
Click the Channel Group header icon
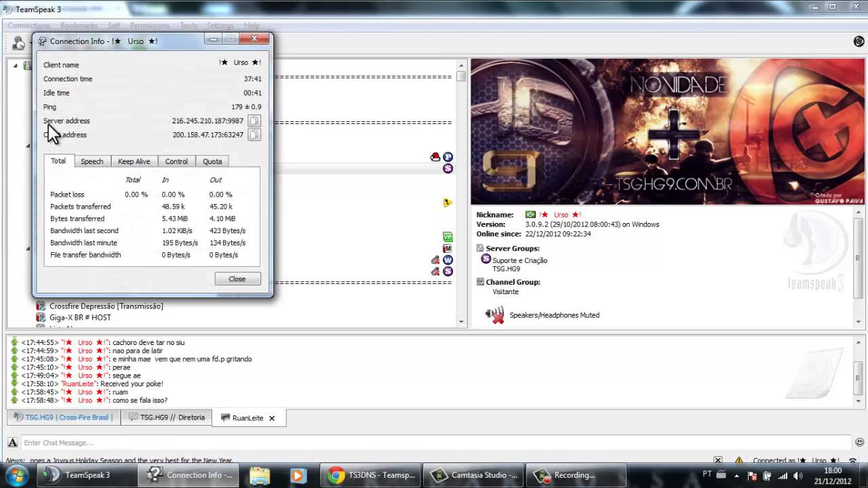click(480, 282)
